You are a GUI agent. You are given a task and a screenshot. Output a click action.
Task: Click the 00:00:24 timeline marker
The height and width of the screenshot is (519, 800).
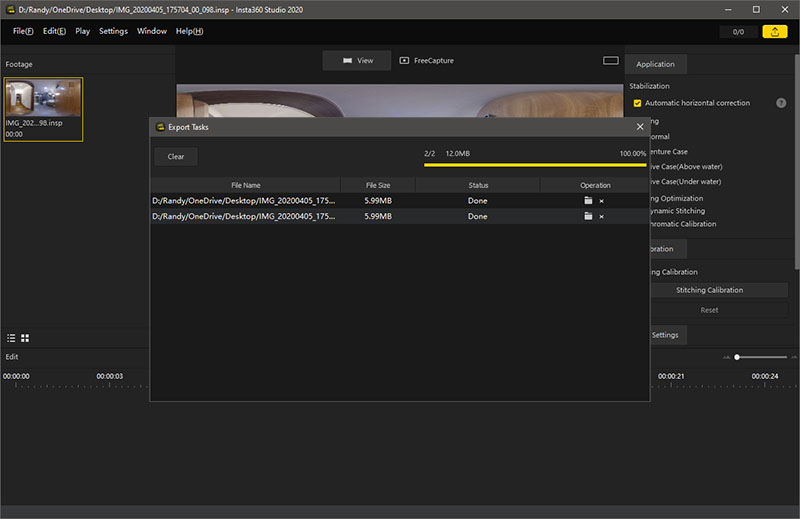765,376
